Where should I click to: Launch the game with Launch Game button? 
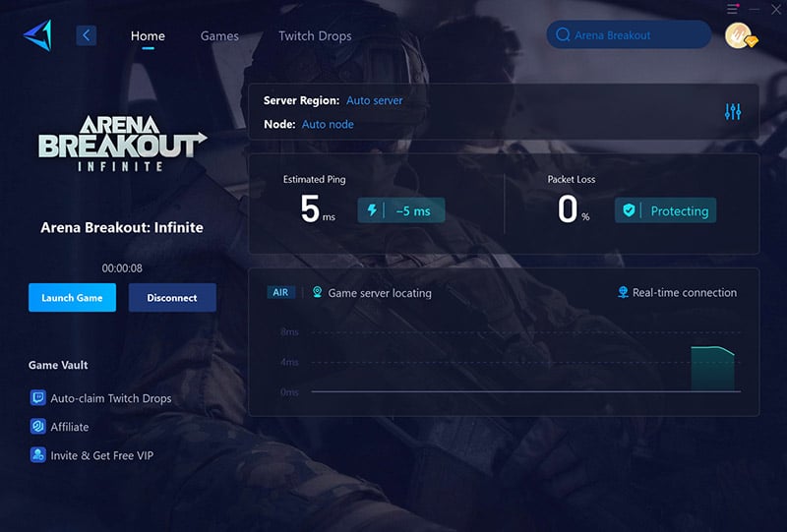72,298
